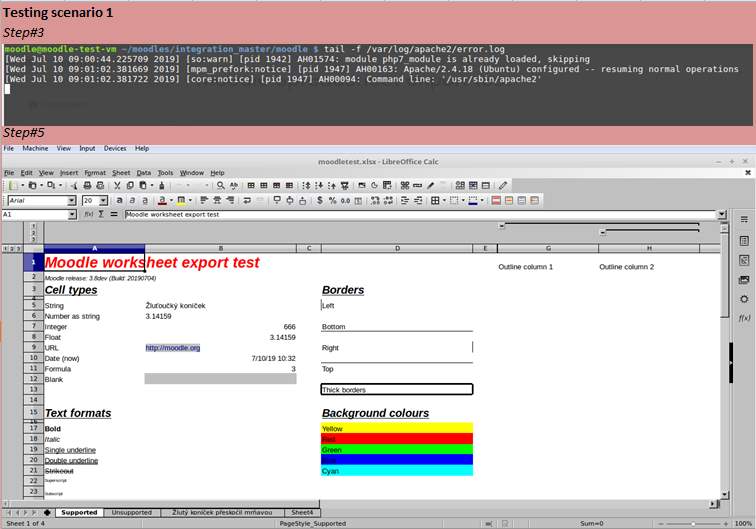Click the Spelling check icon
Viewport: 756px width, 529px height.
[234, 185]
